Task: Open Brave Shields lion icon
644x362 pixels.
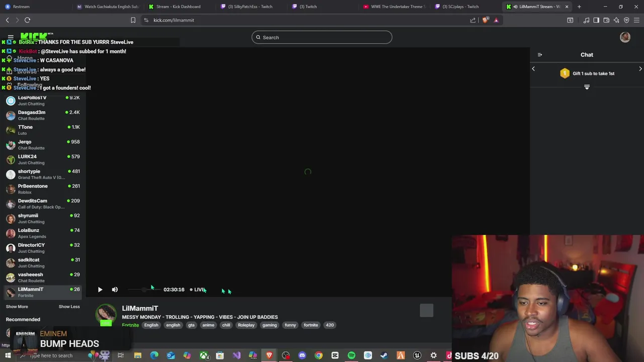Action: click(x=485, y=20)
